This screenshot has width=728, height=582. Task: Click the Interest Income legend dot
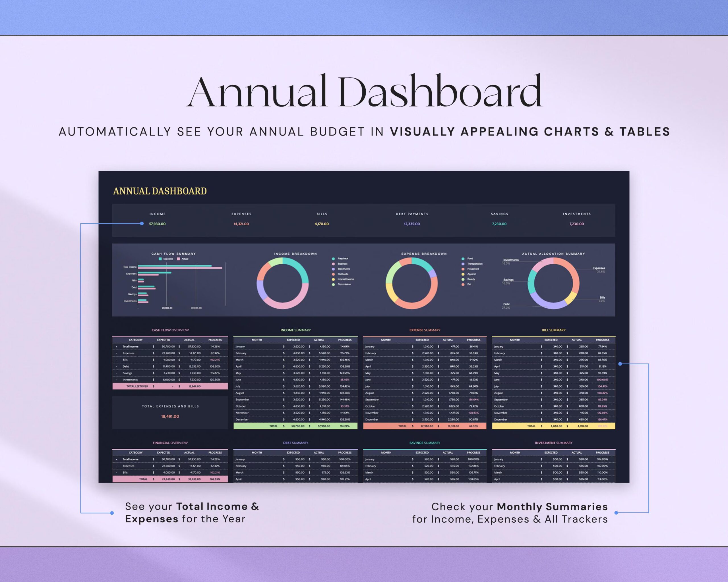click(333, 279)
